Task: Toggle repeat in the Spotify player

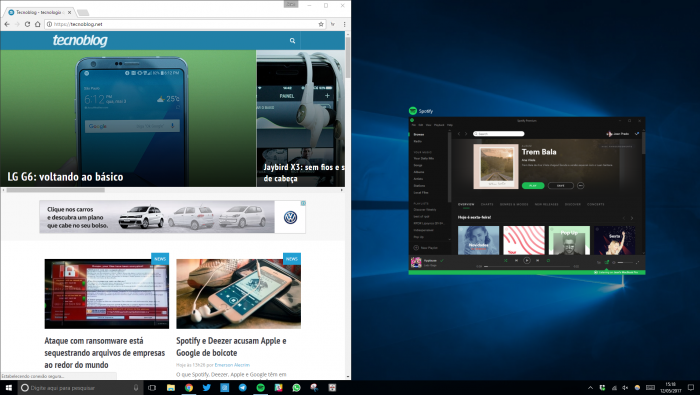Action: point(548,260)
